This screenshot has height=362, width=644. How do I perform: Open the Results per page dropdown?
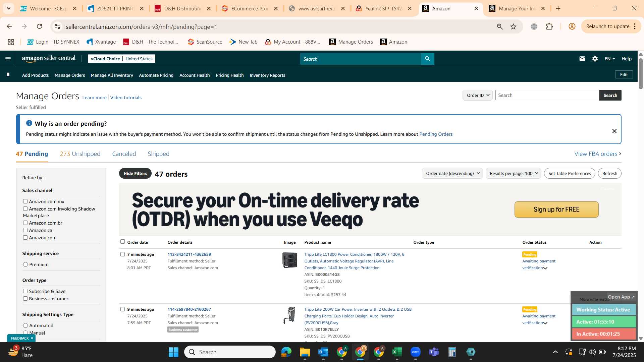[513, 173]
